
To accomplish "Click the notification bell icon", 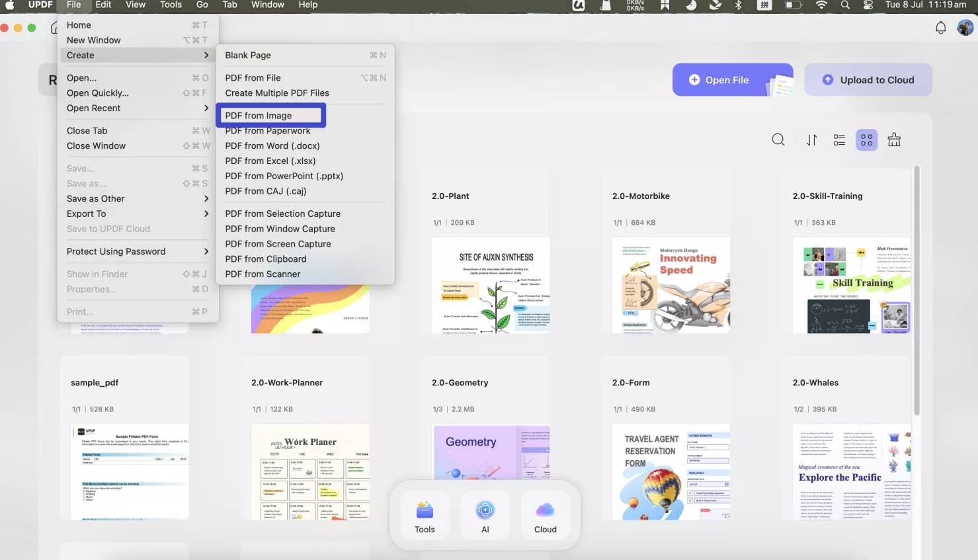I will 941,28.
